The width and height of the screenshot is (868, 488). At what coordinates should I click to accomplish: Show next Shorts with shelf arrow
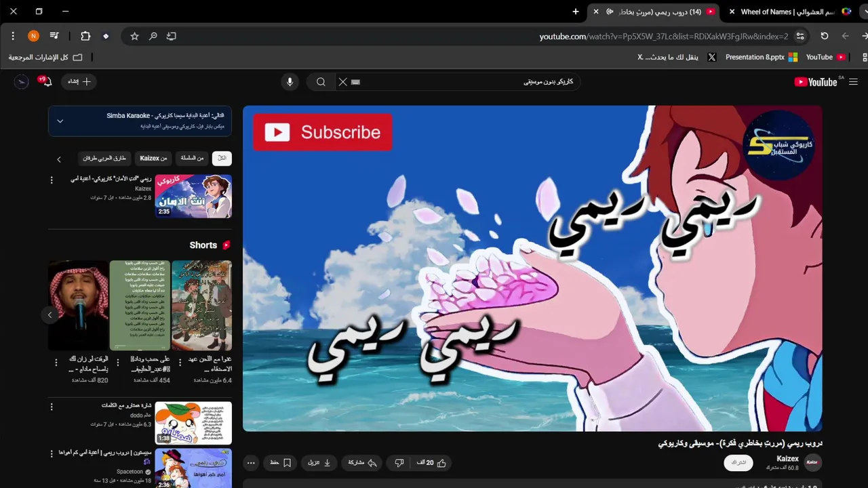pyautogui.click(x=50, y=314)
